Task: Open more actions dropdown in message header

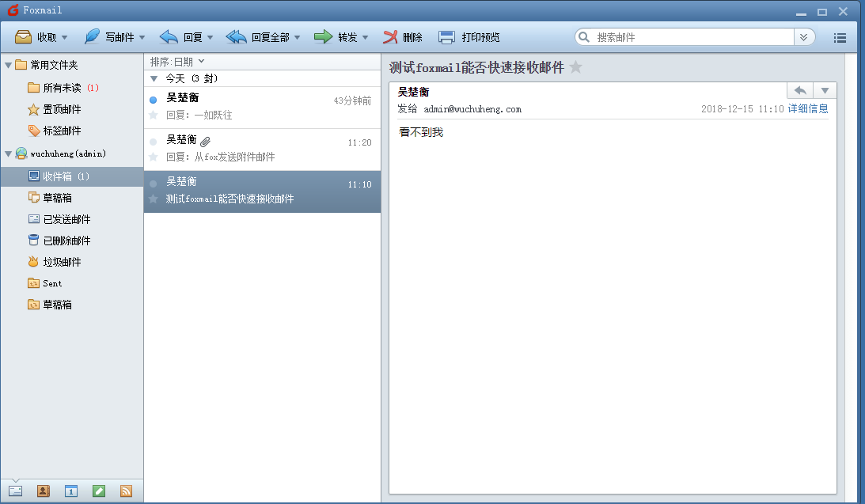Action: click(825, 90)
